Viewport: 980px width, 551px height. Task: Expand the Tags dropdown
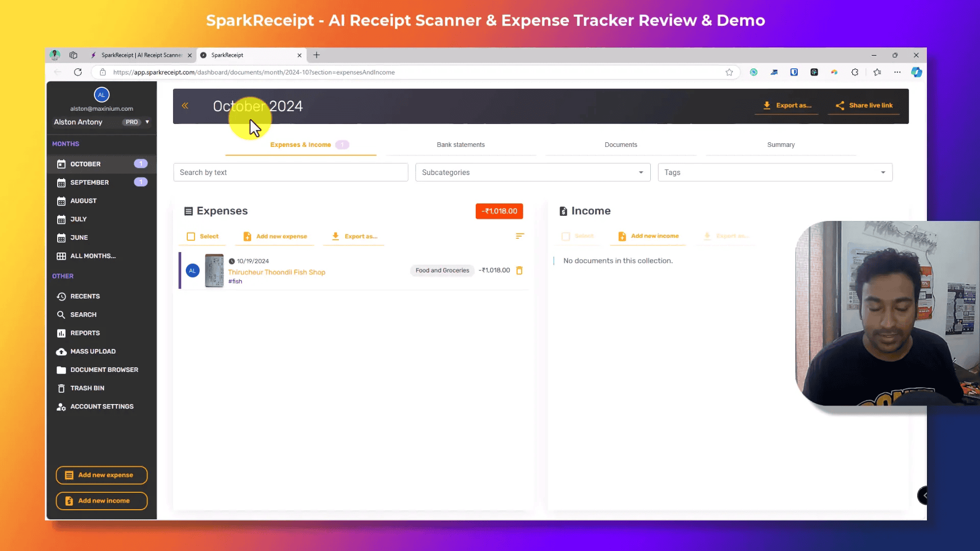pyautogui.click(x=775, y=172)
